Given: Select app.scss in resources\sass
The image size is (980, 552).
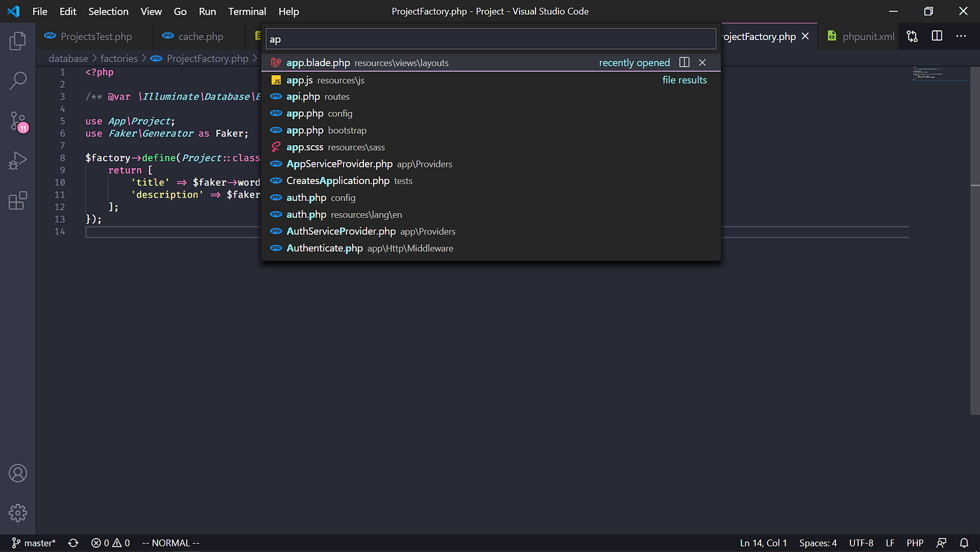Looking at the screenshot, I should pos(491,147).
